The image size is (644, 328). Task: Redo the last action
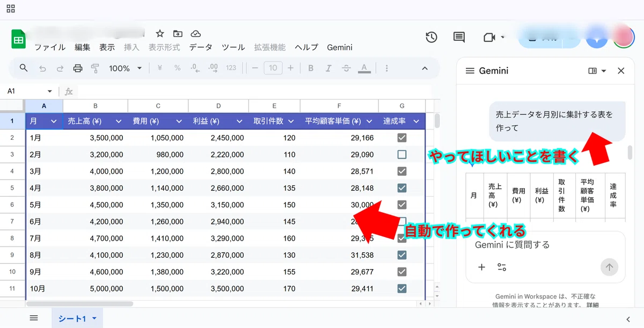coord(60,68)
